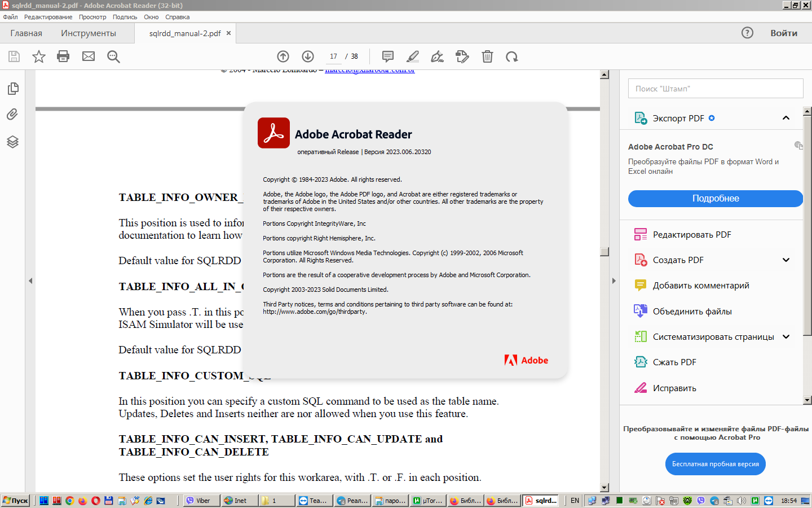
Task: Open attachments paperclip panel
Action: [12, 115]
